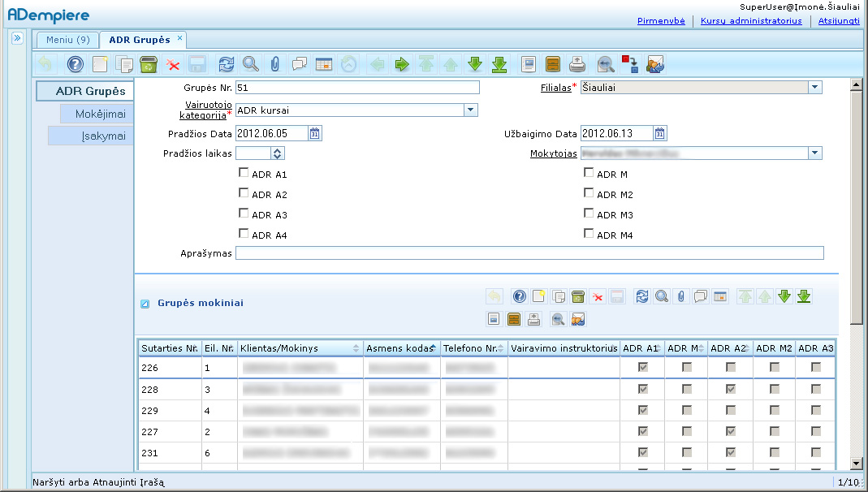The width and height of the screenshot is (868, 492).
Task: Open requests icon at main toolbar end
Action: click(x=655, y=64)
